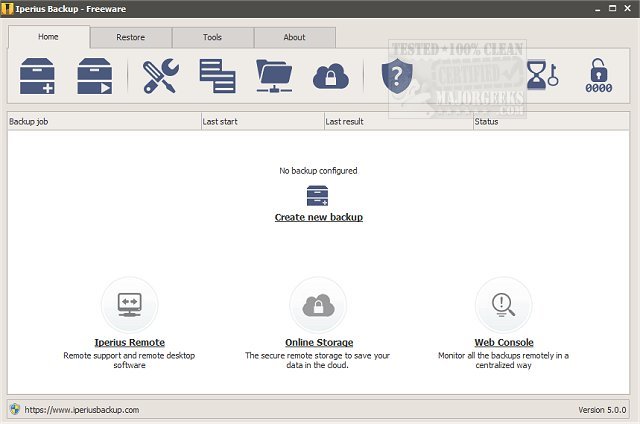
Task: Open help via the shield question icon
Action: 397,76
